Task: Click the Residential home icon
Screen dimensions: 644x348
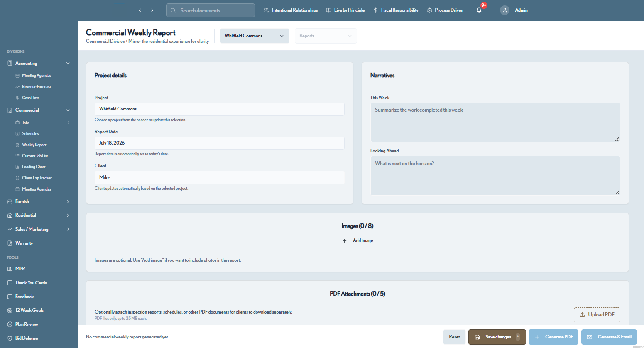Action: [x=10, y=215]
